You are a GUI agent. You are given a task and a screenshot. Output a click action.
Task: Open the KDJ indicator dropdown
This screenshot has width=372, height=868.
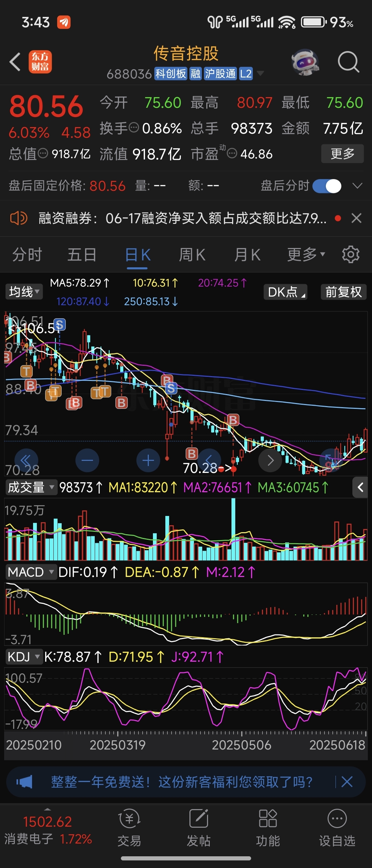tap(24, 657)
